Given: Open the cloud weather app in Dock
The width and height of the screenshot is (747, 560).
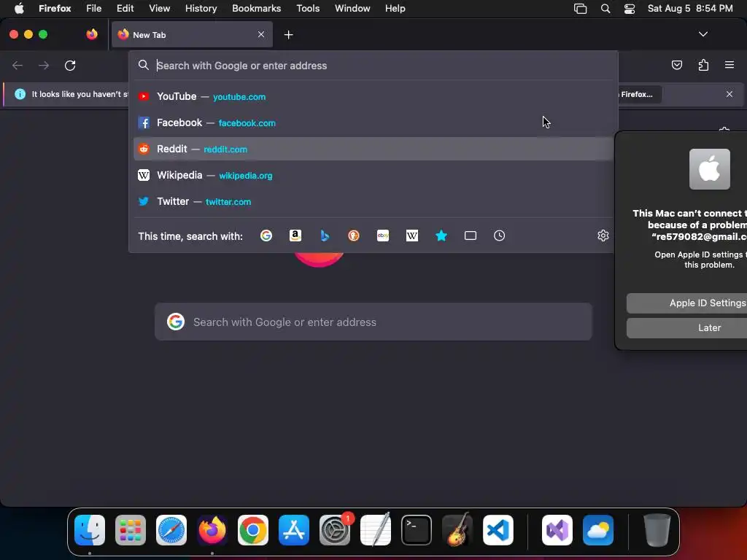Looking at the screenshot, I should [x=598, y=530].
